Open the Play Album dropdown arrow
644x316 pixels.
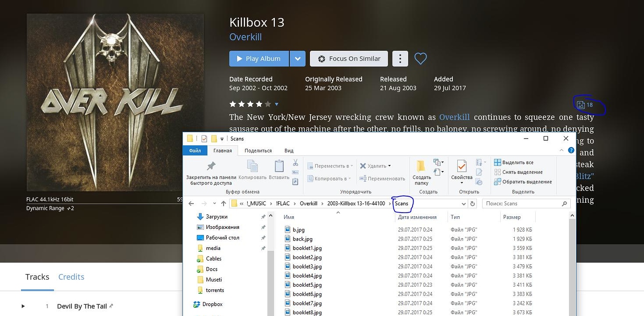[x=298, y=59]
